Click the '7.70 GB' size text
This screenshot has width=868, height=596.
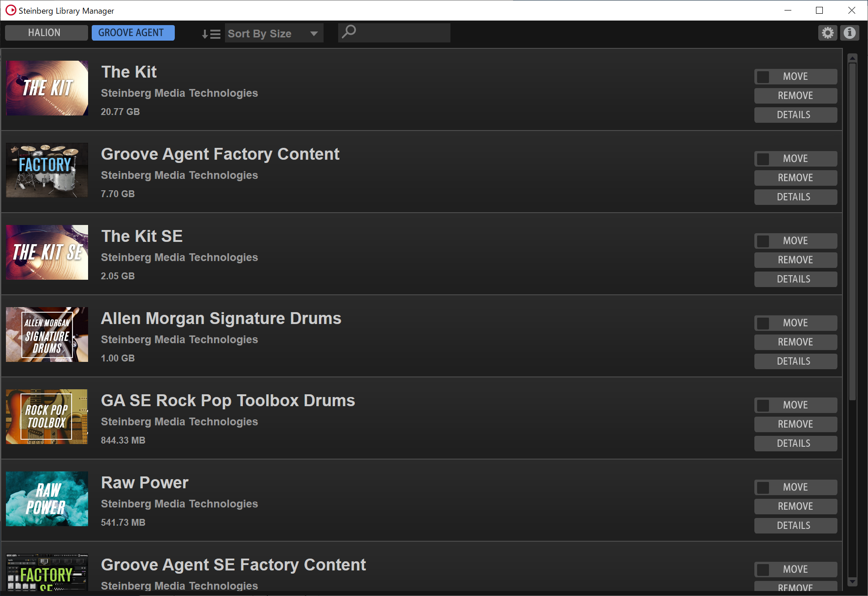118,194
